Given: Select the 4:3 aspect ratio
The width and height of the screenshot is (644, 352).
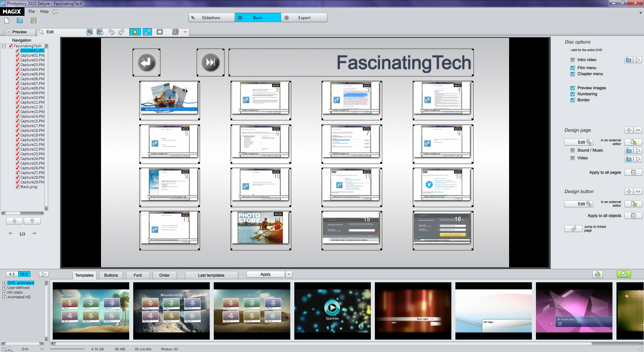Looking at the screenshot, I should coord(12,274).
